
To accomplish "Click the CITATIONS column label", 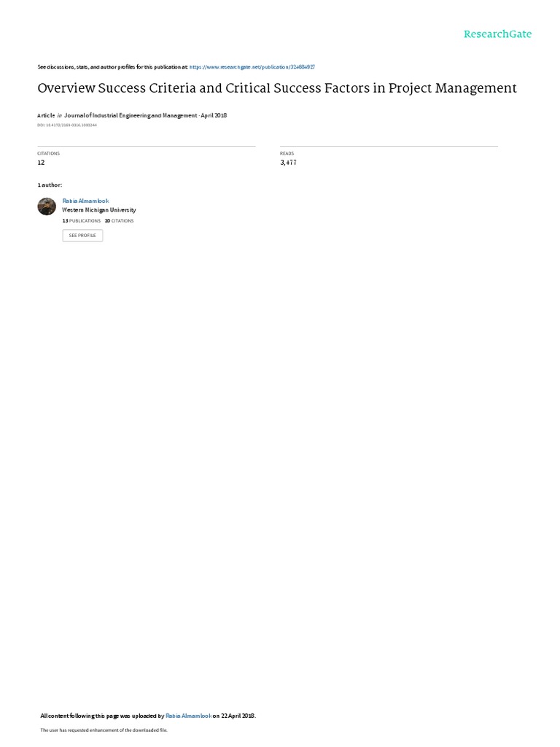I will (x=49, y=153).
